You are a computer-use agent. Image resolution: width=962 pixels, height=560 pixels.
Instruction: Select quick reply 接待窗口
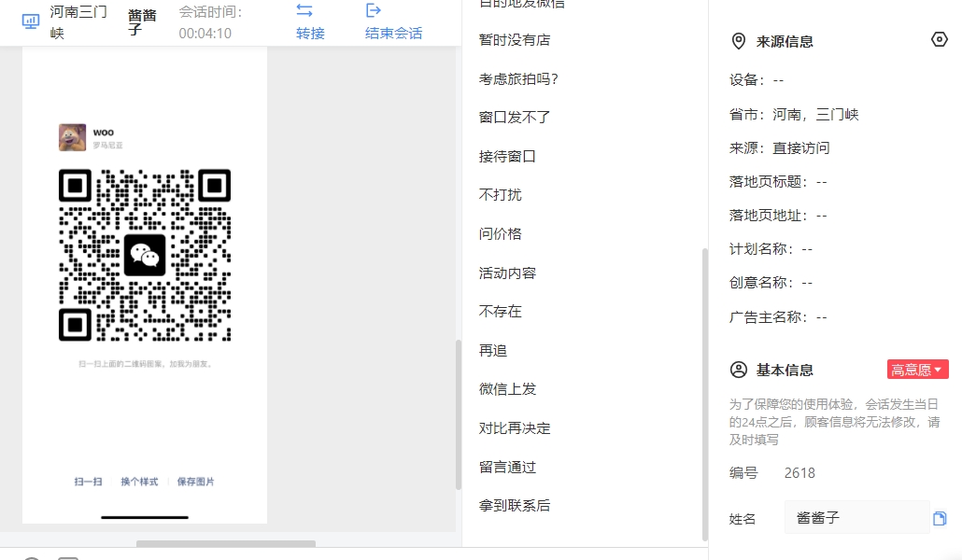tap(507, 157)
